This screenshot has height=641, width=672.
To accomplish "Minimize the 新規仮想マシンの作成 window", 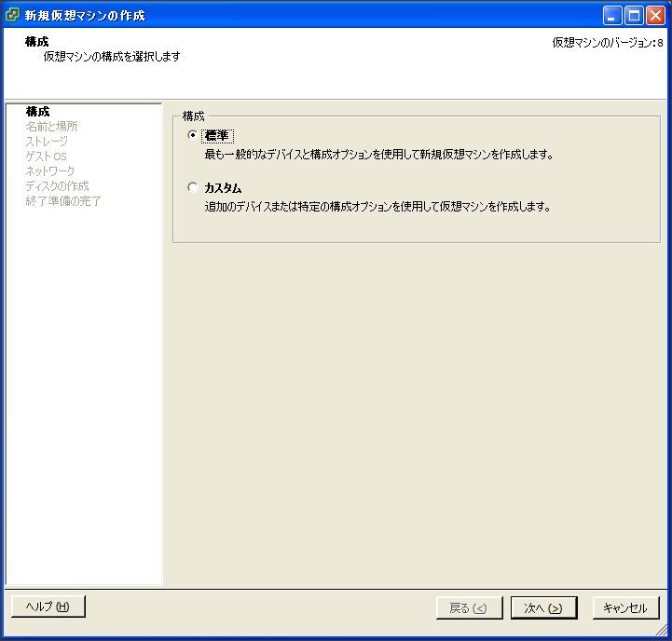I will pos(612,16).
